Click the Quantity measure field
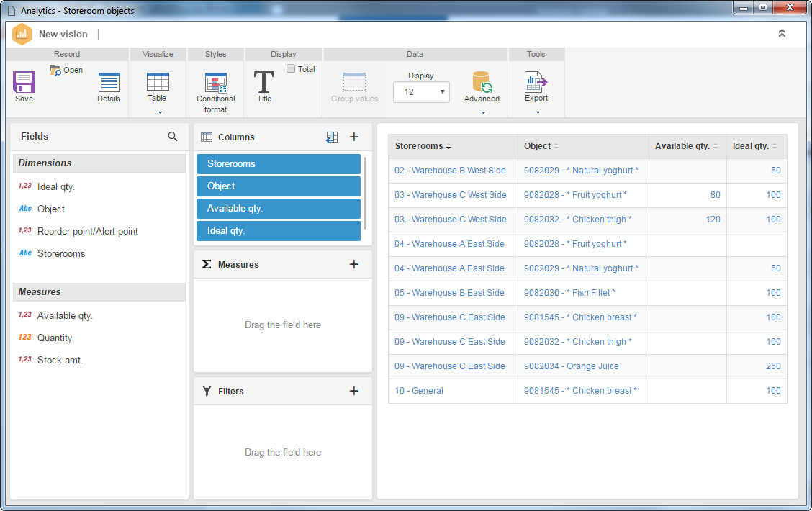This screenshot has height=511, width=812. point(55,338)
